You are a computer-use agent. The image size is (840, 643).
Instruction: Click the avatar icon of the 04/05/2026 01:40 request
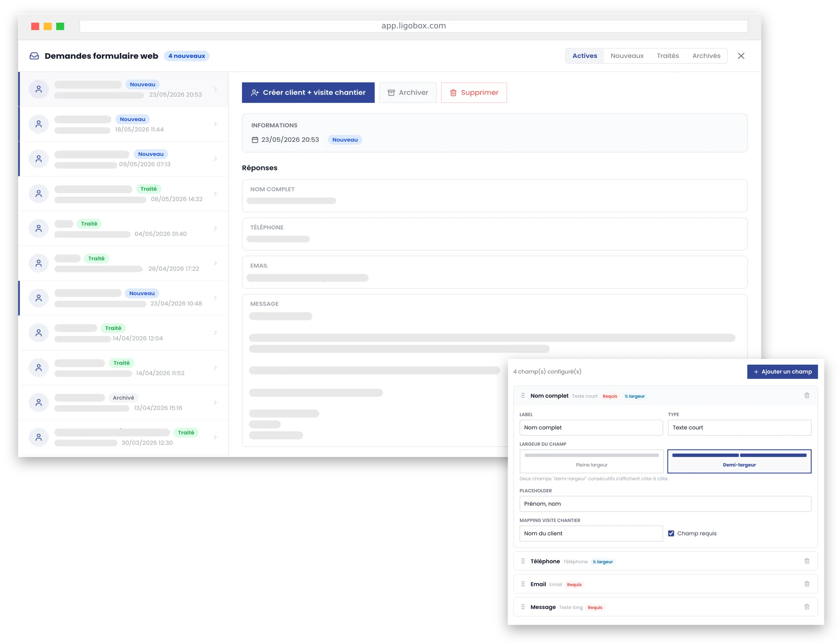[39, 228]
